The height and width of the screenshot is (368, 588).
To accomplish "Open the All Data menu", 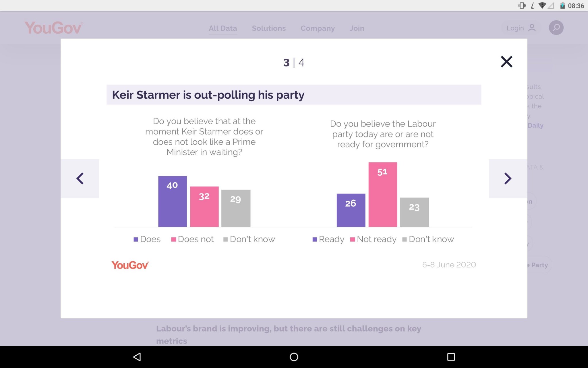I will (x=223, y=28).
